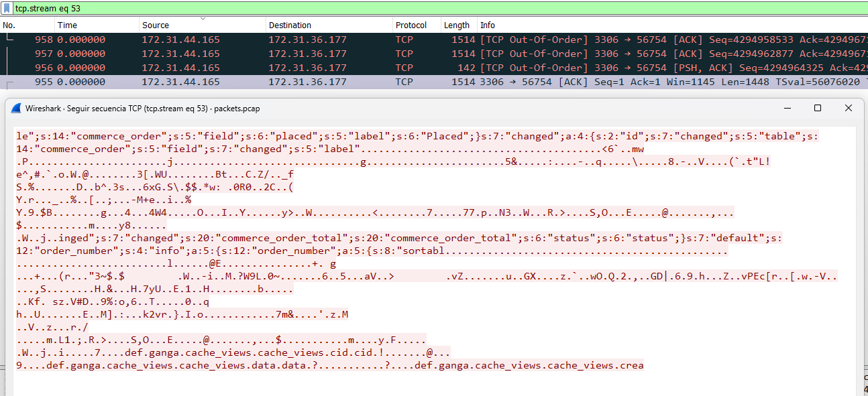868x396 pixels.
Task: Select highlighted packet 955 row
Action: (434, 82)
